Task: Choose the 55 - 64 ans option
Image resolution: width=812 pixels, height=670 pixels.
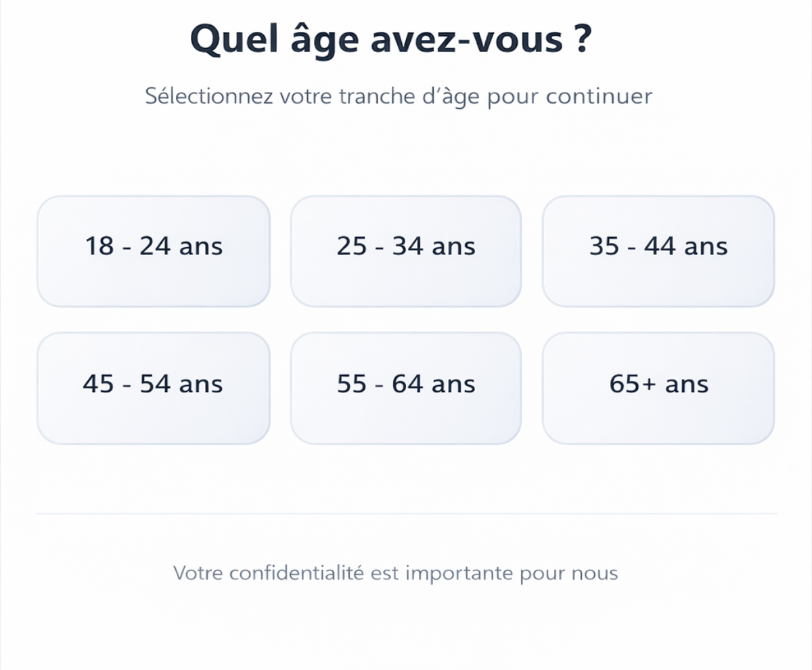Action: coord(406,388)
